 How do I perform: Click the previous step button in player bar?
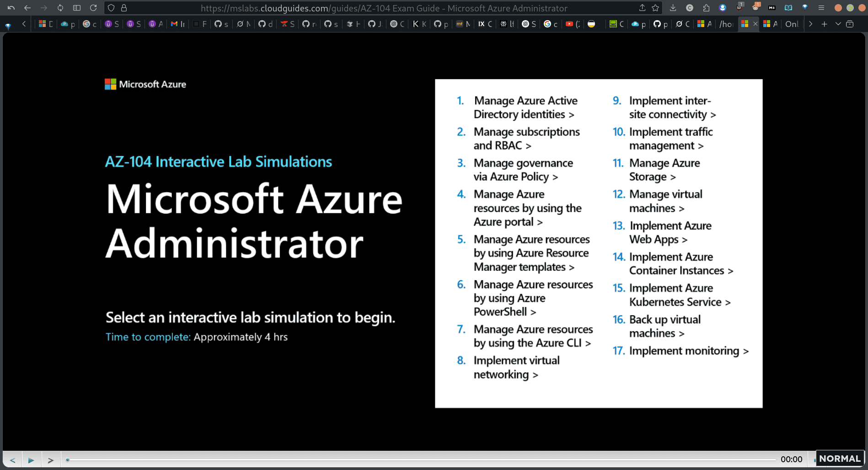pyautogui.click(x=12, y=460)
